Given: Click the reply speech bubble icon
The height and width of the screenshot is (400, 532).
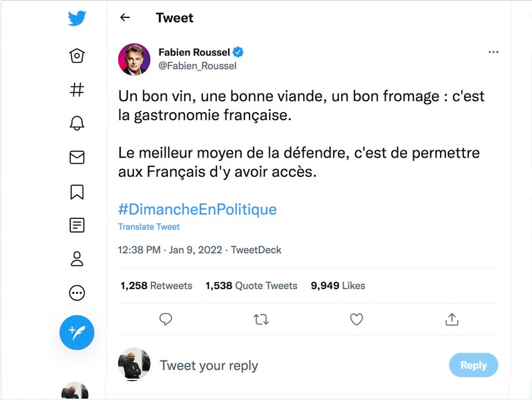Looking at the screenshot, I should pyautogui.click(x=166, y=319).
